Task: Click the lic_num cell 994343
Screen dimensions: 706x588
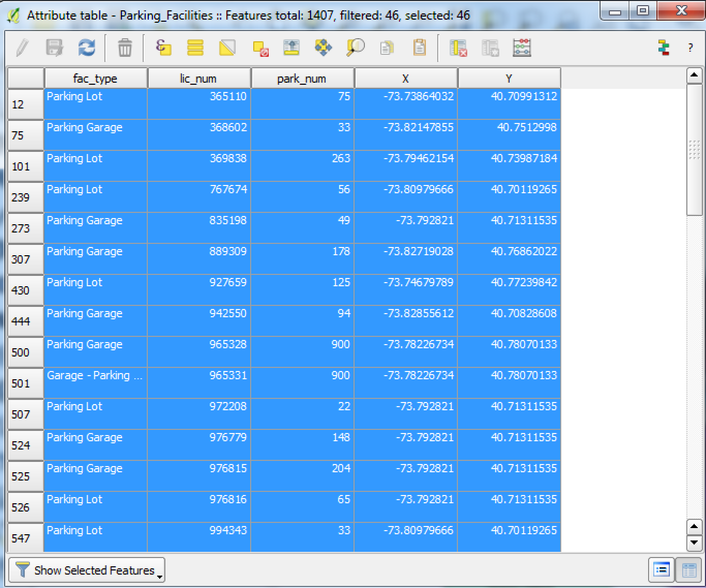Action: [x=199, y=537]
